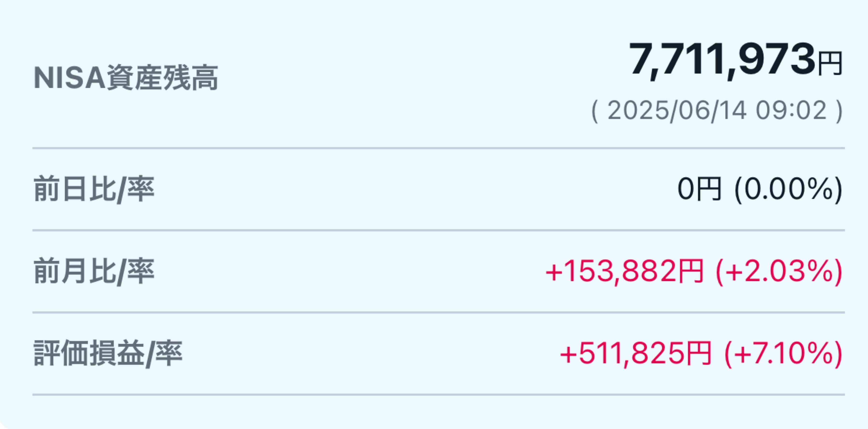868x429 pixels.
Task: Click the divider between 前日比 and 前月比 rows
Action: [439, 230]
